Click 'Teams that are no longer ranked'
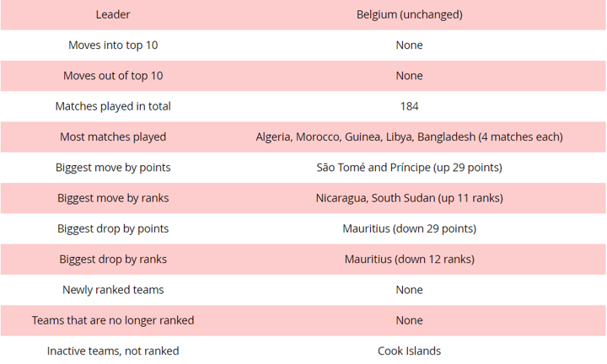 click(113, 320)
